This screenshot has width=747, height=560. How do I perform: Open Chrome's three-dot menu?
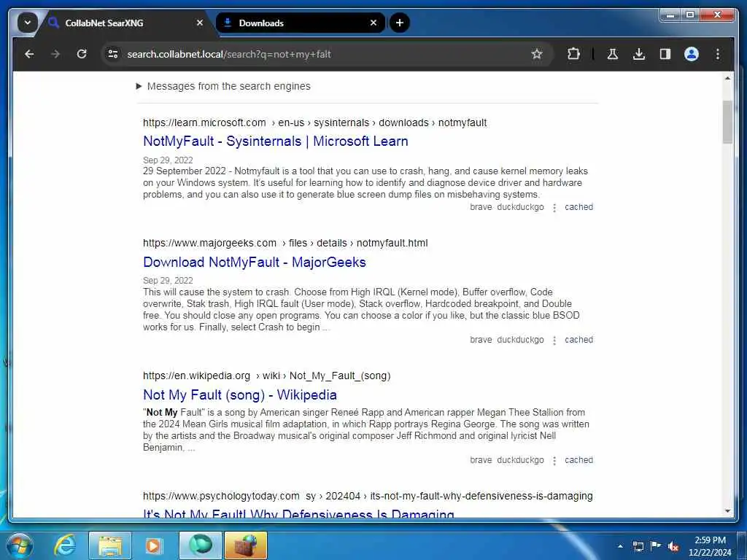coord(718,54)
